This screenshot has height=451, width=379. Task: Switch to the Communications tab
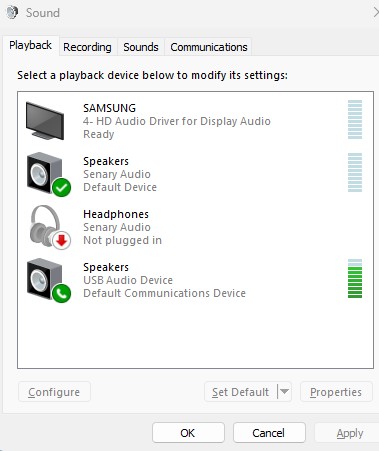tap(209, 47)
